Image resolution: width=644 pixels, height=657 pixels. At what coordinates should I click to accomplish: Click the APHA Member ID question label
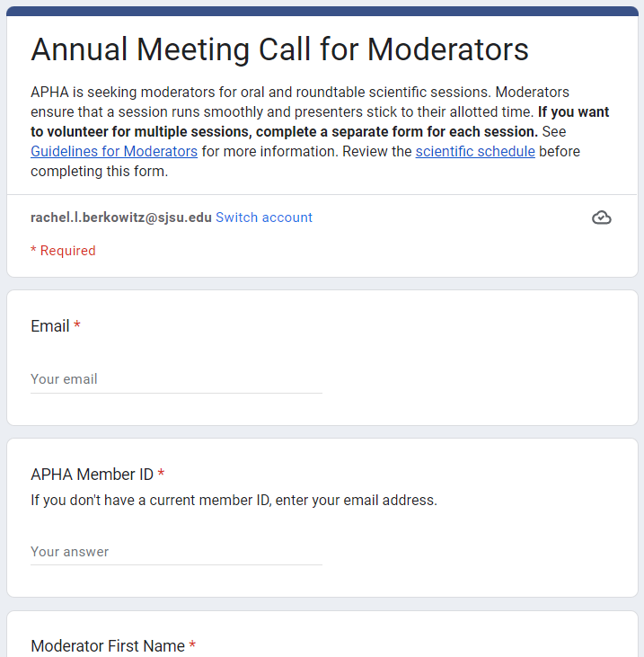click(x=93, y=475)
